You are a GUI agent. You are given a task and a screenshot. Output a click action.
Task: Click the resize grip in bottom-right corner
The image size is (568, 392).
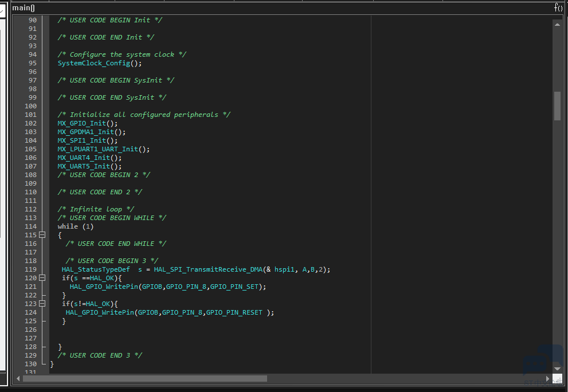pyautogui.click(x=558, y=379)
